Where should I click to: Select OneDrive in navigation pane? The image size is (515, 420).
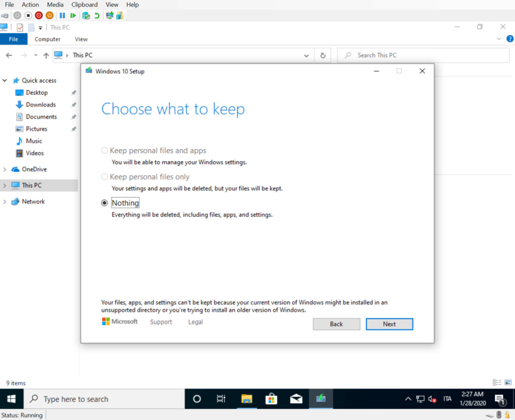[x=34, y=169]
